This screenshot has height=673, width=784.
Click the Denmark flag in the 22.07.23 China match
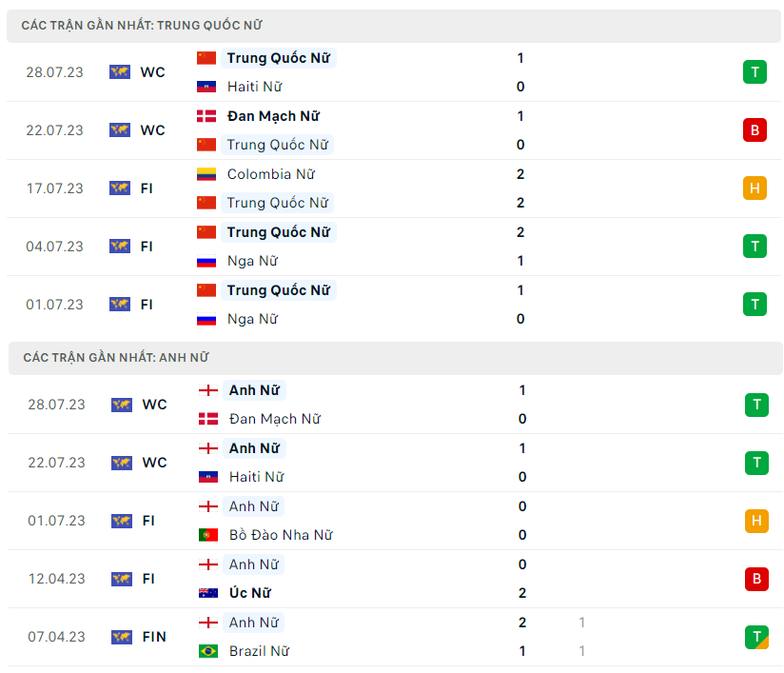click(206, 116)
